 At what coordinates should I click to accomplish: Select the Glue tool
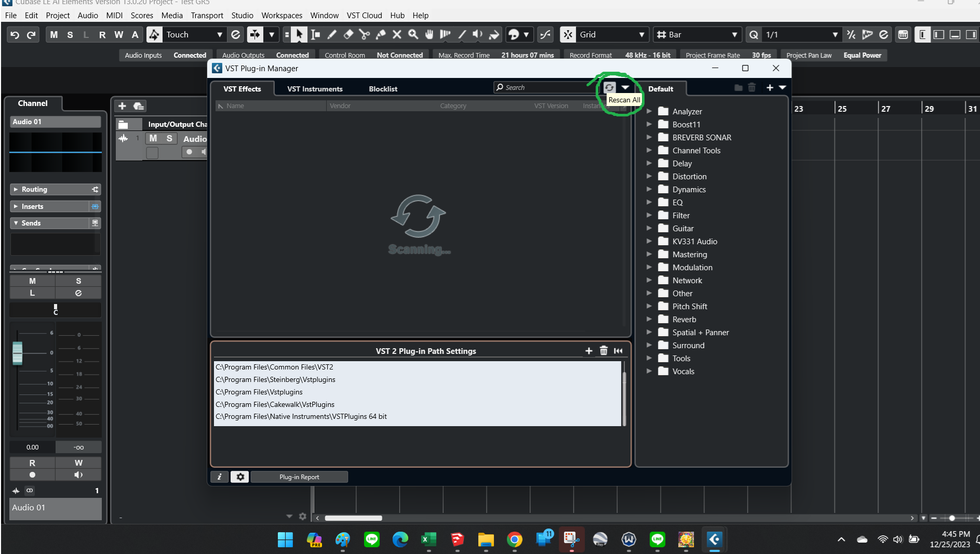[381, 35]
